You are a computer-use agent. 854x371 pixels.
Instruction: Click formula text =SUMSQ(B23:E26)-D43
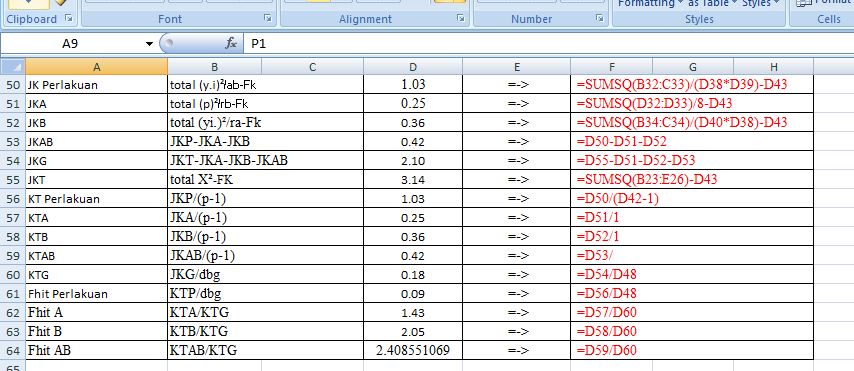[x=646, y=179]
